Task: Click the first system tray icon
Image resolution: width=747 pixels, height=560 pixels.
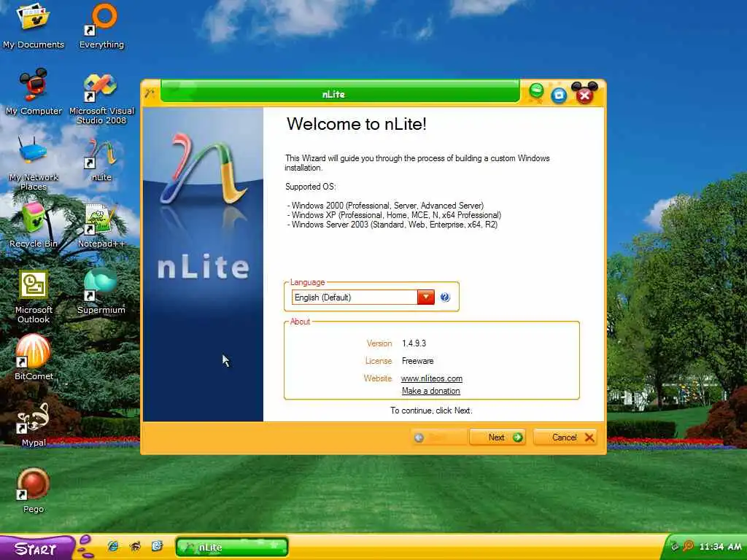Action: point(675,547)
